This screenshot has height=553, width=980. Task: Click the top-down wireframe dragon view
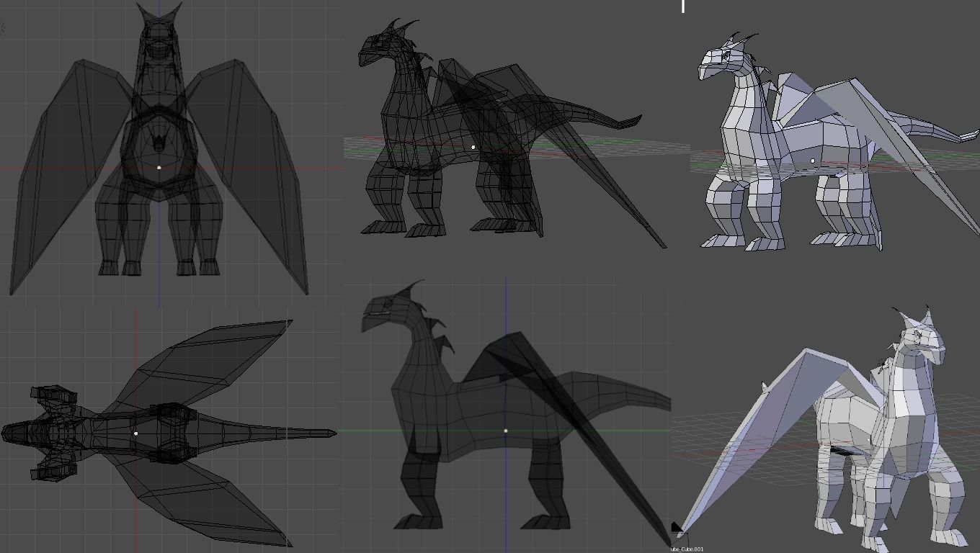point(169,433)
